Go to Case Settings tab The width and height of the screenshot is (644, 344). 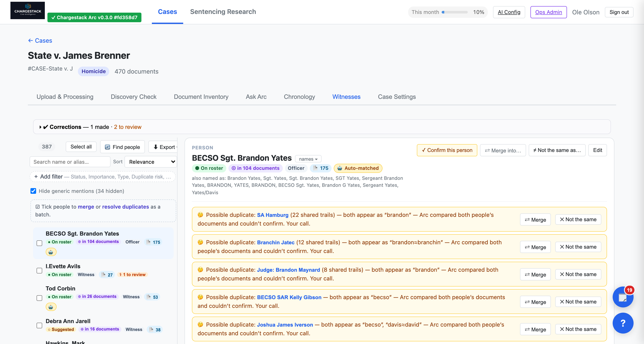pos(397,97)
